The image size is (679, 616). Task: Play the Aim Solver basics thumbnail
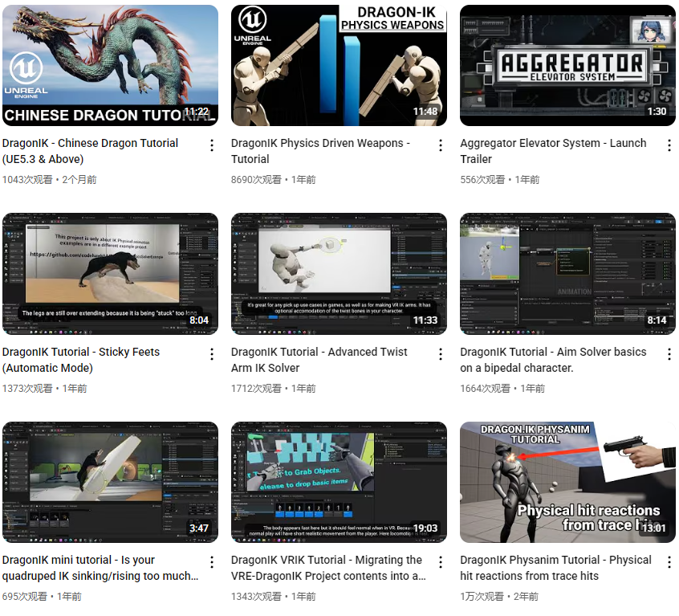pyautogui.click(x=567, y=274)
